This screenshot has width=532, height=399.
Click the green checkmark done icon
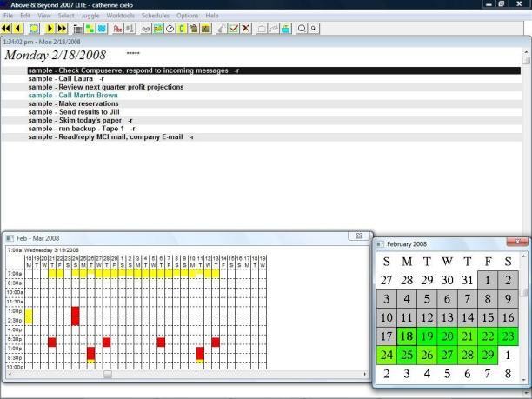click(234, 29)
